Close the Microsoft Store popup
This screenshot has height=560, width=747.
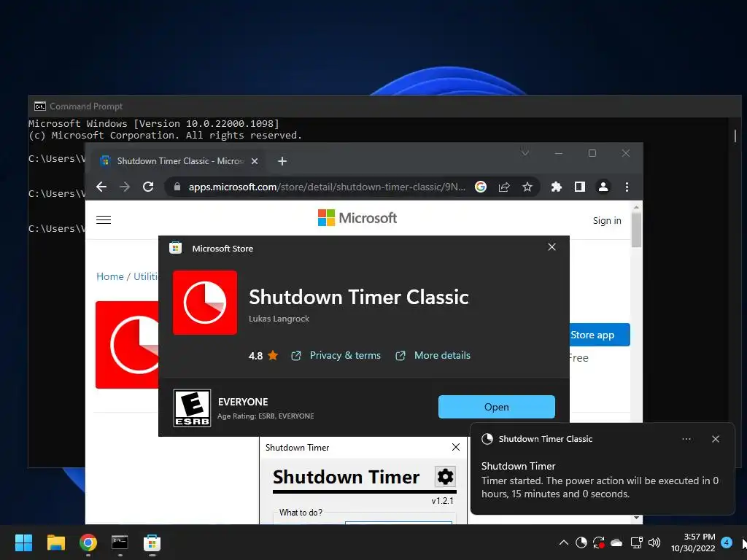[x=551, y=246]
